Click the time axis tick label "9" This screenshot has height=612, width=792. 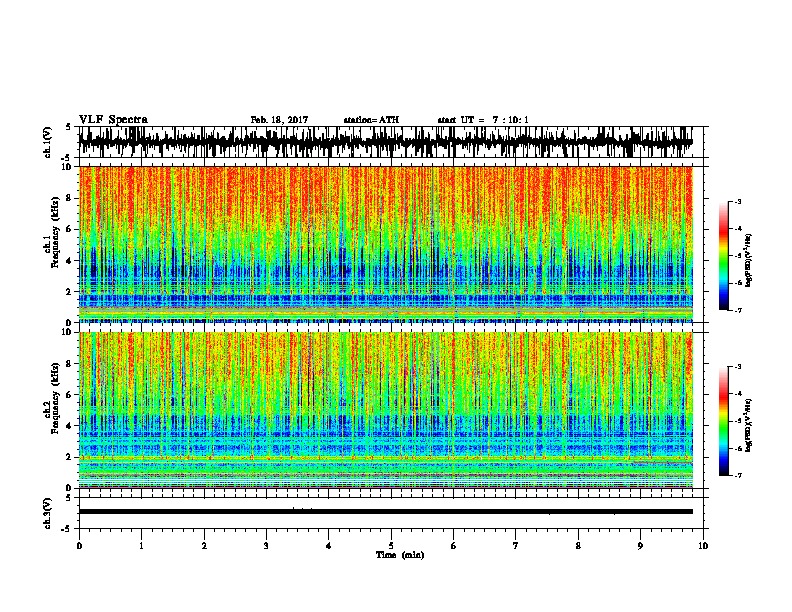point(640,546)
